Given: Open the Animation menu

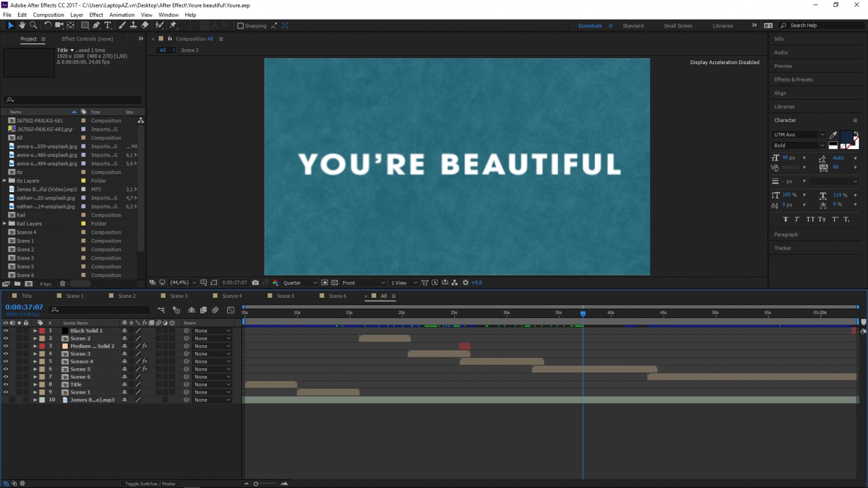Looking at the screenshot, I should pyautogui.click(x=122, y=15).
